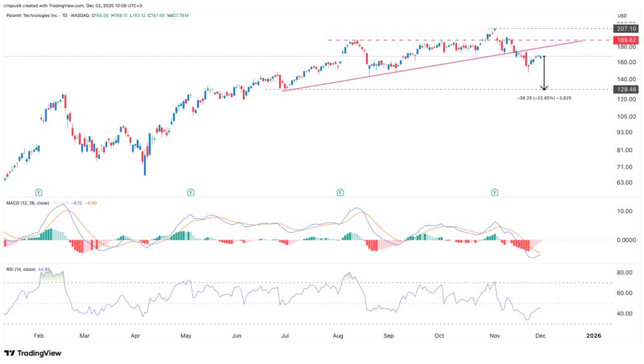The height and width of the screenshot is (364, 644).
Task: Select the downward price measurement arrow
Action: [x=544, y=72]
